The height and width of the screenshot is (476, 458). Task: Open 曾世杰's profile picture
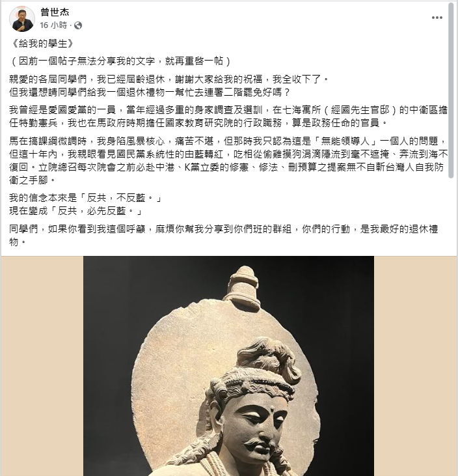click(22, 19)
